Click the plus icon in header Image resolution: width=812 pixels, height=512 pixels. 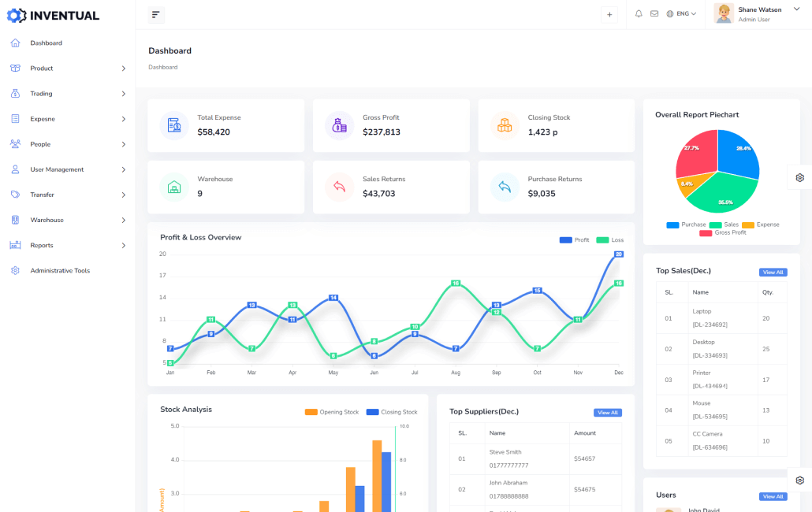609,14
